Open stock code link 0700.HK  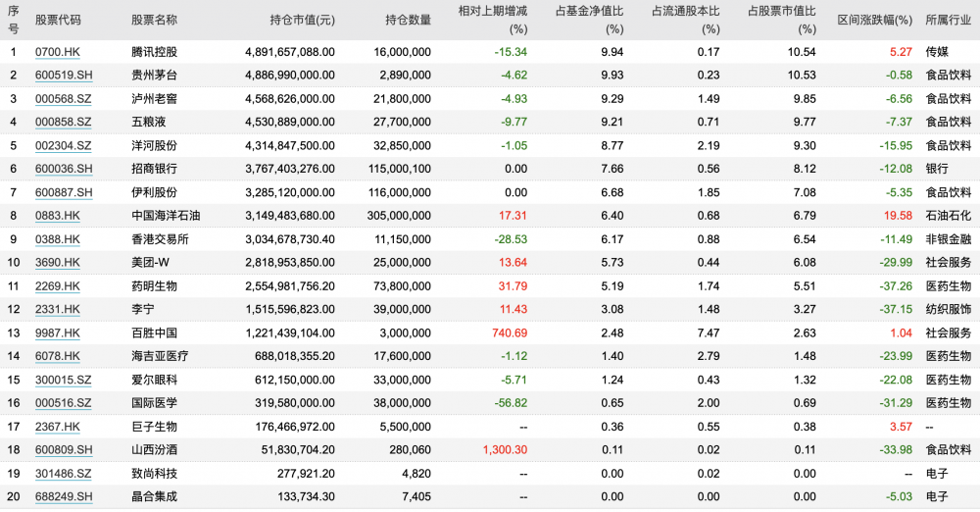point(58,52)
